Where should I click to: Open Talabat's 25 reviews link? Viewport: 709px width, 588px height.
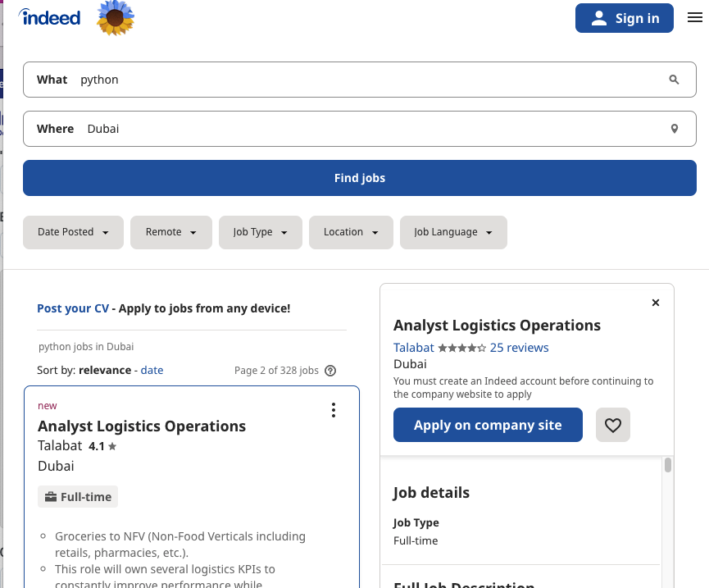519,348
